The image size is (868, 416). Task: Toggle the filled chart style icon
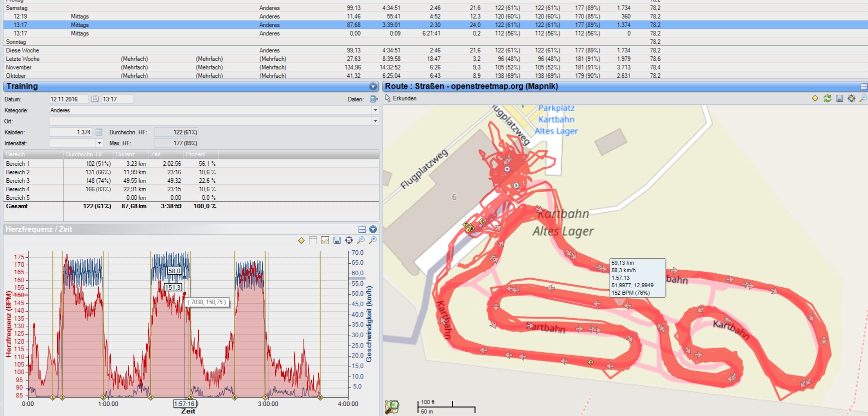point(325,240)
